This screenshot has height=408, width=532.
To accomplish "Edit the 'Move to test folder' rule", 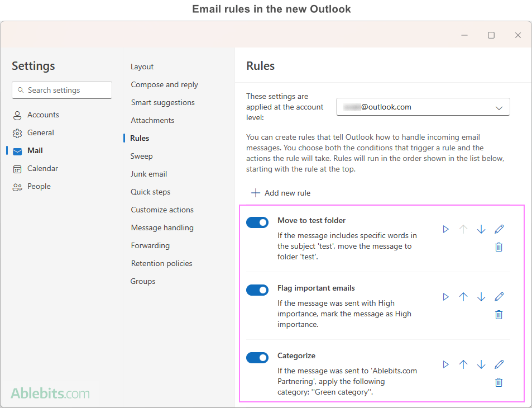I will [499, 229].
